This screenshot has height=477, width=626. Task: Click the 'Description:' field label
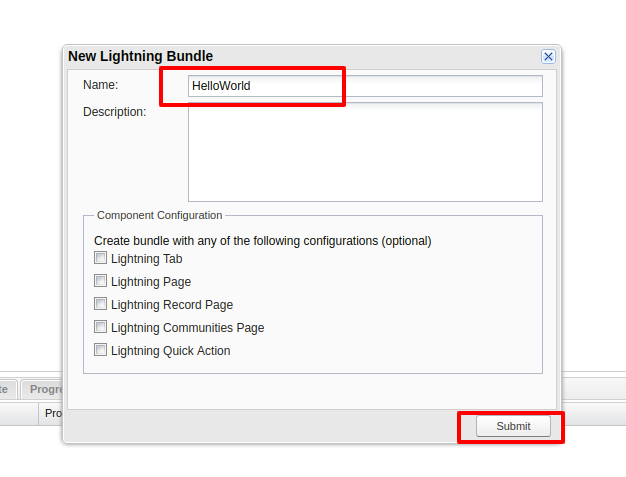click(114, 111)
